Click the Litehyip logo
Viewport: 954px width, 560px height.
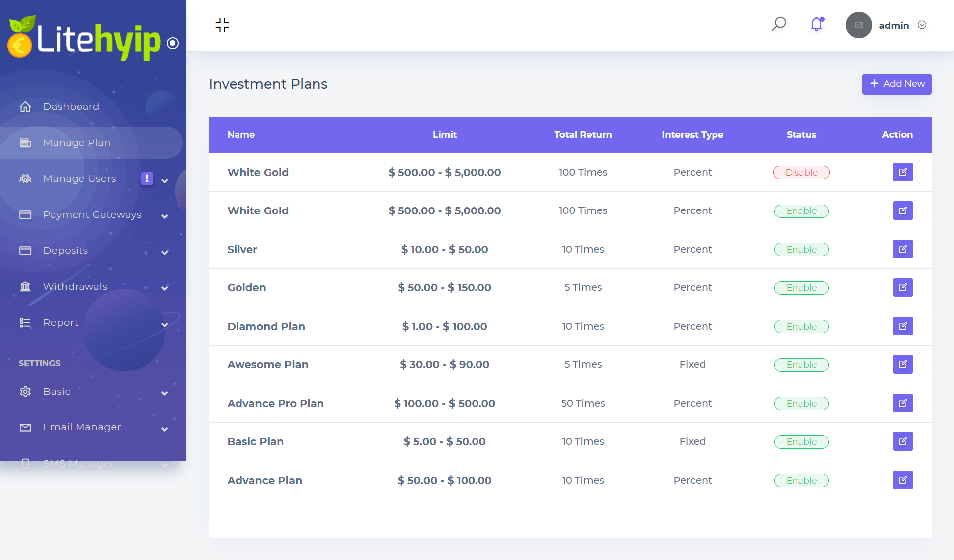(x=84, y=40)
